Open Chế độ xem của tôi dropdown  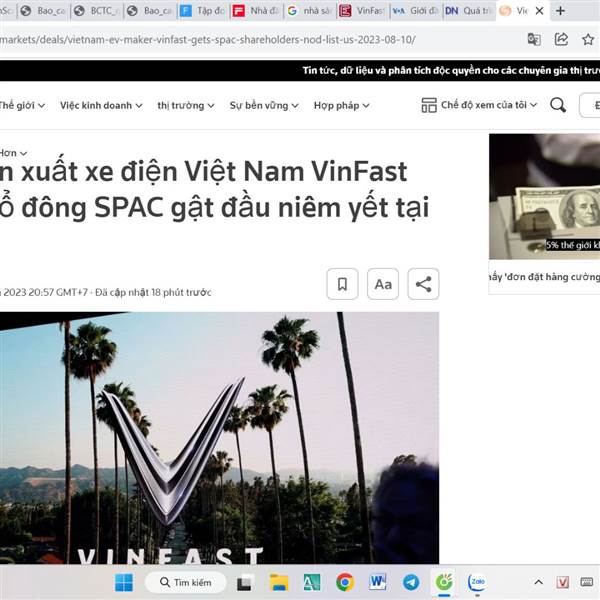(479, 105)
